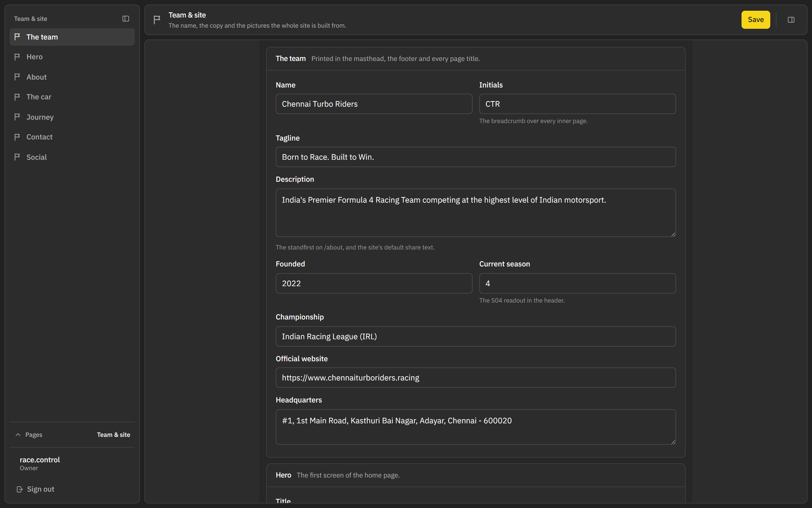Change the Current season value
Image resolution: width=812 pixels, height=508 pixels.
[x=577, y=283]
